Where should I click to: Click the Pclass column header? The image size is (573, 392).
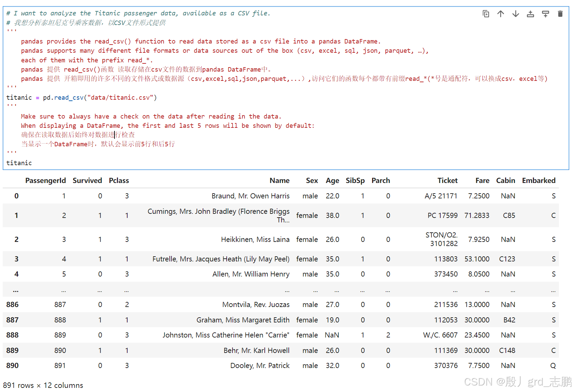119,181
